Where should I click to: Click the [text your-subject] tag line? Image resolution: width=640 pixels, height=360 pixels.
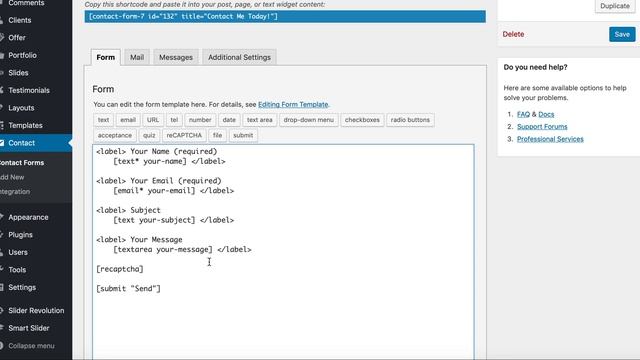click(x=173, y=220)
